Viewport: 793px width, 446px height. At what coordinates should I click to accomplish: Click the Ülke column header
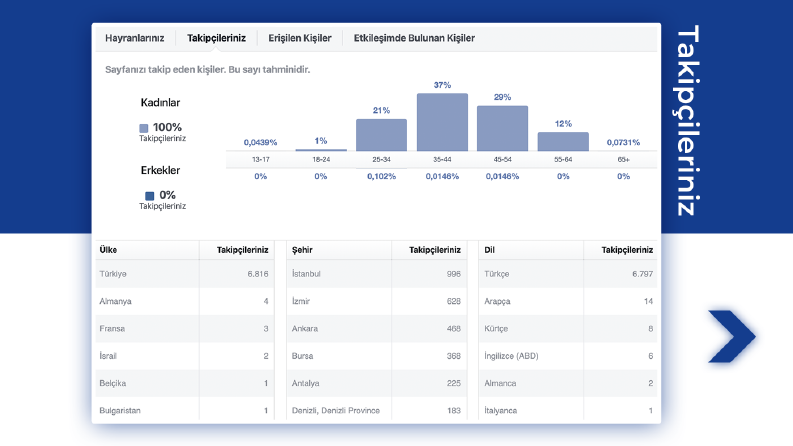(108, 250)
